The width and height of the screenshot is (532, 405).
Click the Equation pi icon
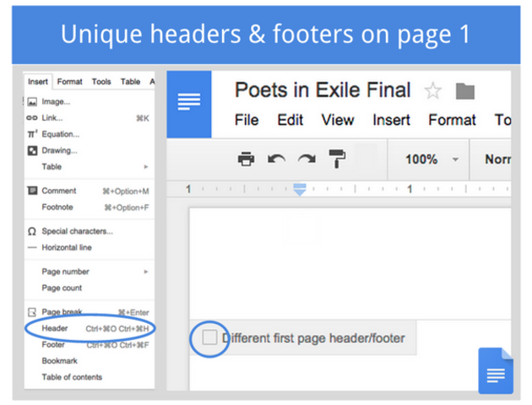[x=32, y=134]
